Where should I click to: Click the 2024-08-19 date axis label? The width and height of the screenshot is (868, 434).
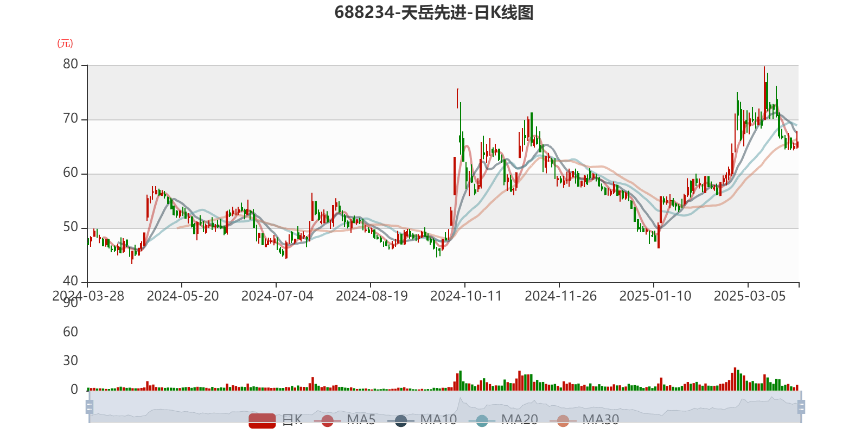371,296
